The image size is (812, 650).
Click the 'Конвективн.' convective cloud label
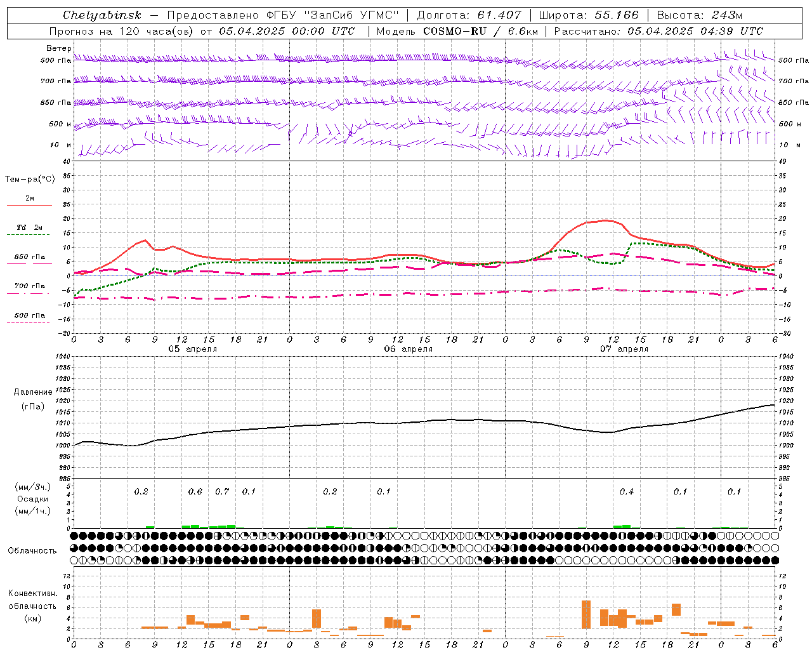(x=33, y=594)
